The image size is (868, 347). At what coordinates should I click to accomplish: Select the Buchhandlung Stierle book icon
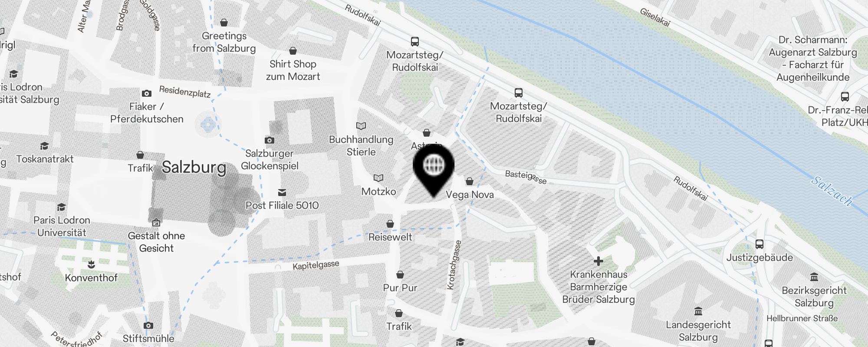tap(361, 126)
